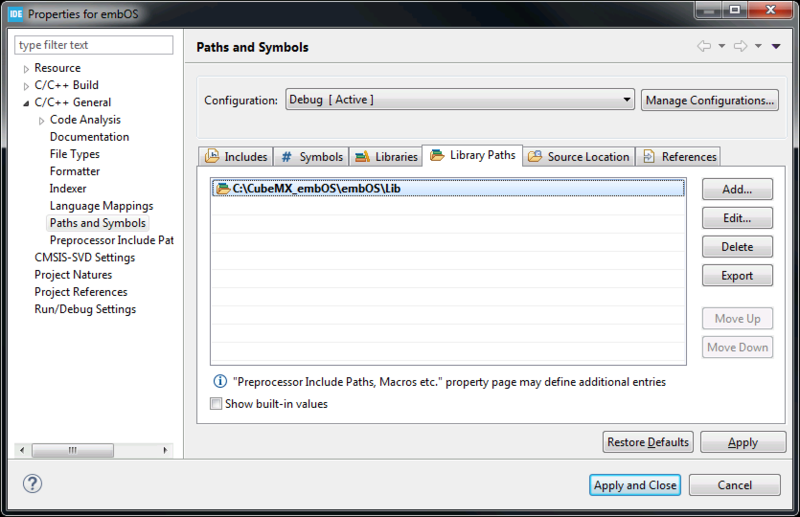Open the Symbols tab
800x517 pixels.
point(312,156)
